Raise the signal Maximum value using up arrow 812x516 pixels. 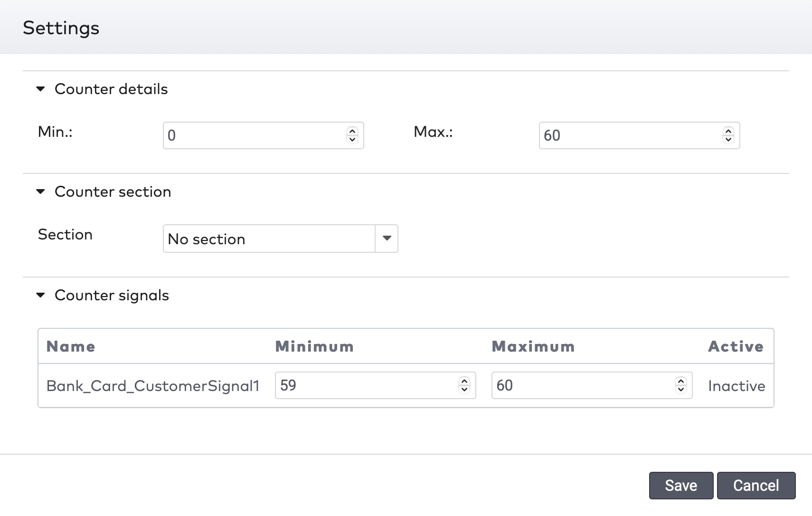[x=680, y=381]
